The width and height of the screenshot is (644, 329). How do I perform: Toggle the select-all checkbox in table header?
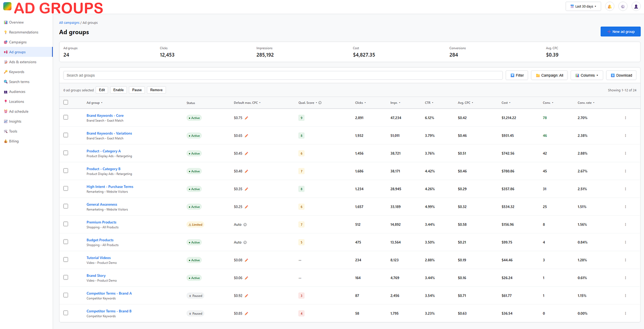[x=66, y=102]
